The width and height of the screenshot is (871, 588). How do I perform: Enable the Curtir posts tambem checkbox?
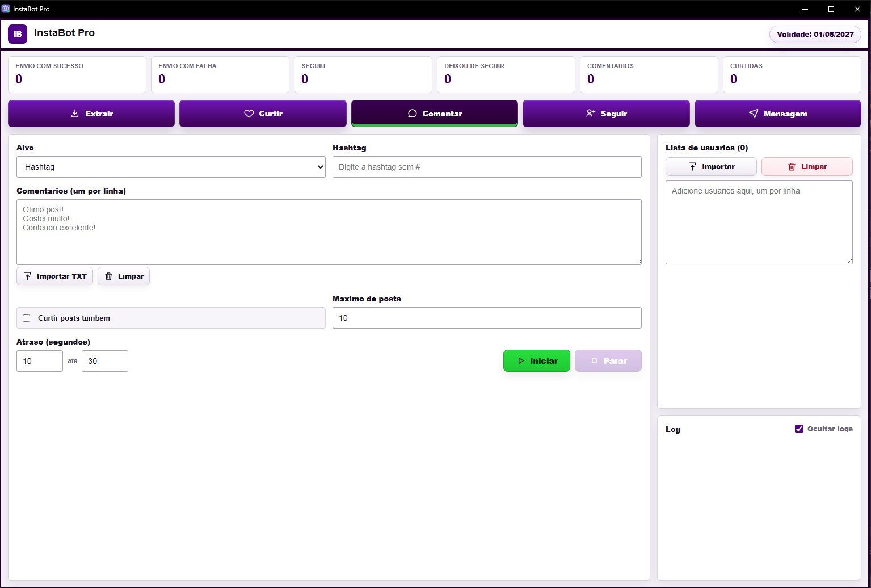(x=26, y=318)
